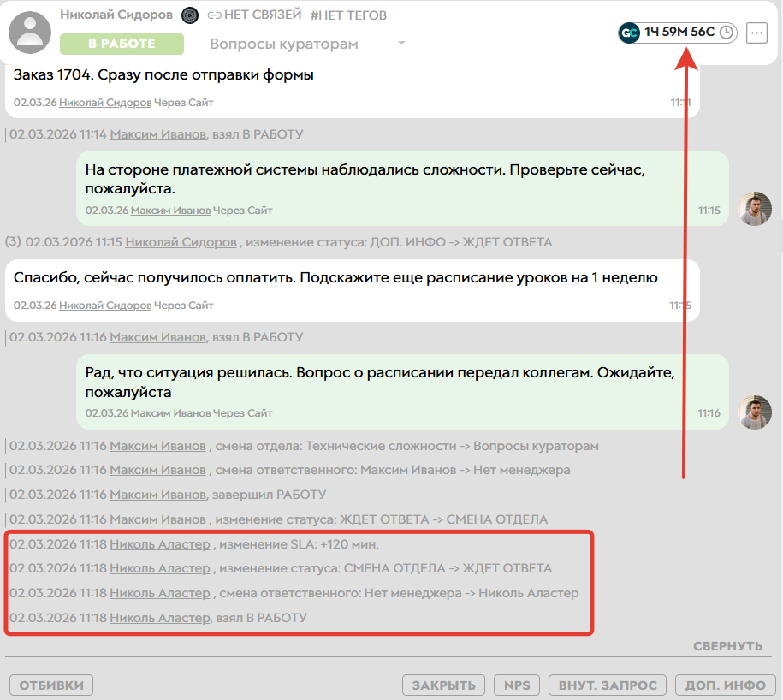
Task: Click Максим Иванов's avatar next to the 11:16 reply
Action: [x=755, y=412]
